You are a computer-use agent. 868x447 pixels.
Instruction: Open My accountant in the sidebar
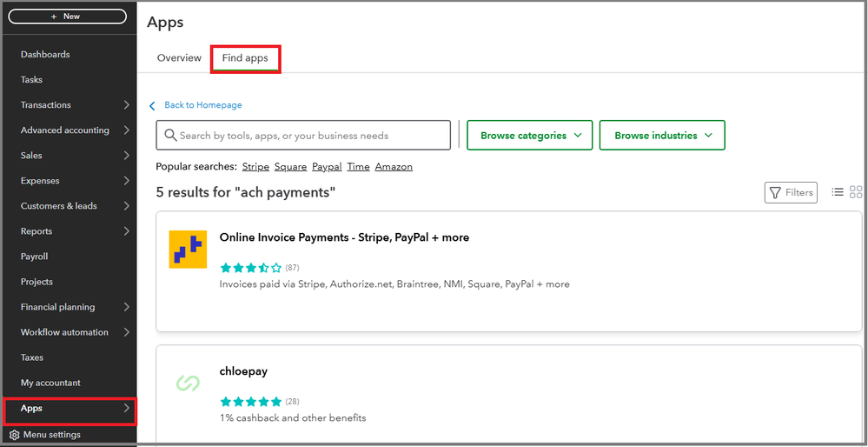click(x=50, y=383)
